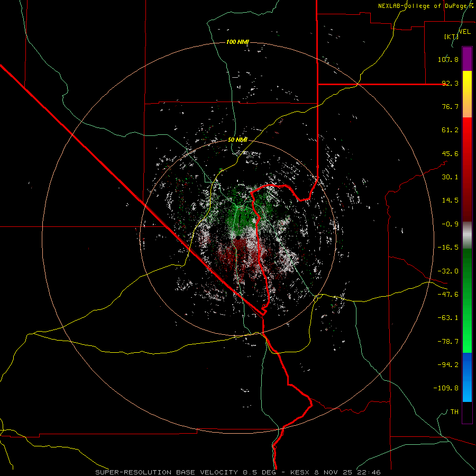Click the -63.1 scale value
Image resolution: width=476 pixels, height=476 pixels.
(x=448, y=318)
